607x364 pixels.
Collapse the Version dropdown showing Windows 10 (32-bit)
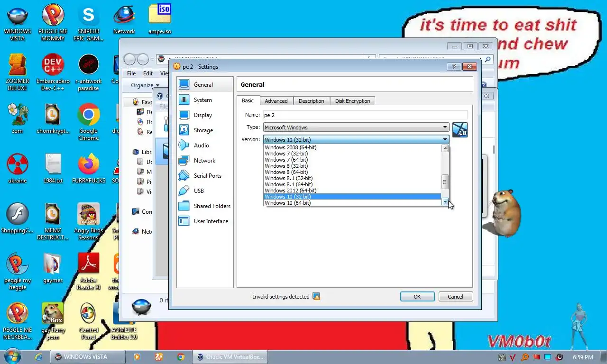[x=356, y=139]
